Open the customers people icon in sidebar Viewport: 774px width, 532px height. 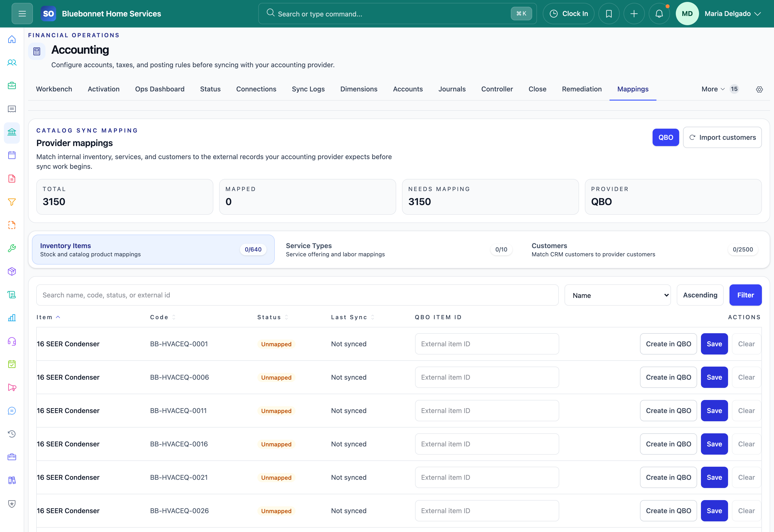(12, 63)
